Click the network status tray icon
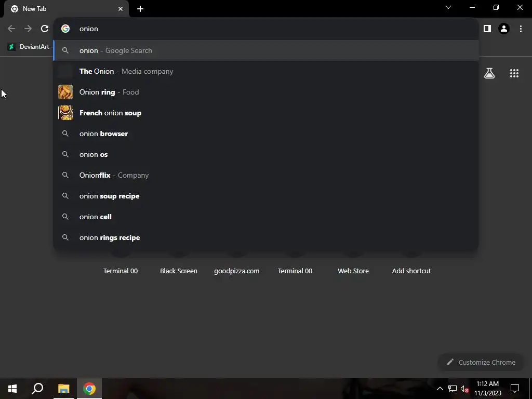The image size is (532, 399). 453,389
